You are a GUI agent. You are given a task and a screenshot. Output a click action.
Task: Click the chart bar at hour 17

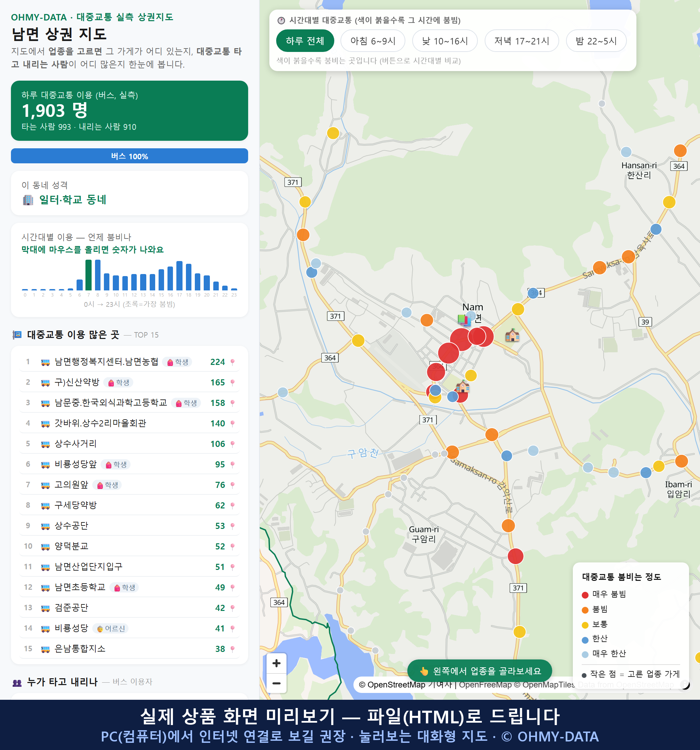[179, 276]
